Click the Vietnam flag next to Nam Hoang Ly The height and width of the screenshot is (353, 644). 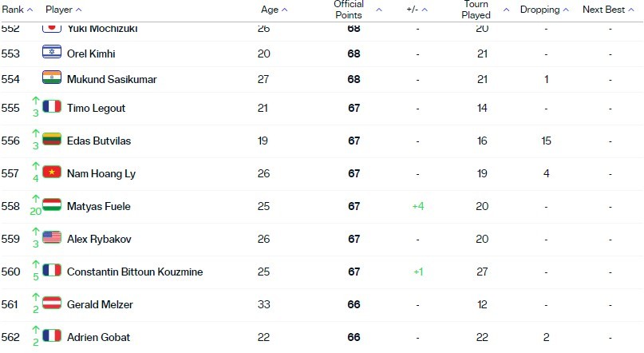52,172
